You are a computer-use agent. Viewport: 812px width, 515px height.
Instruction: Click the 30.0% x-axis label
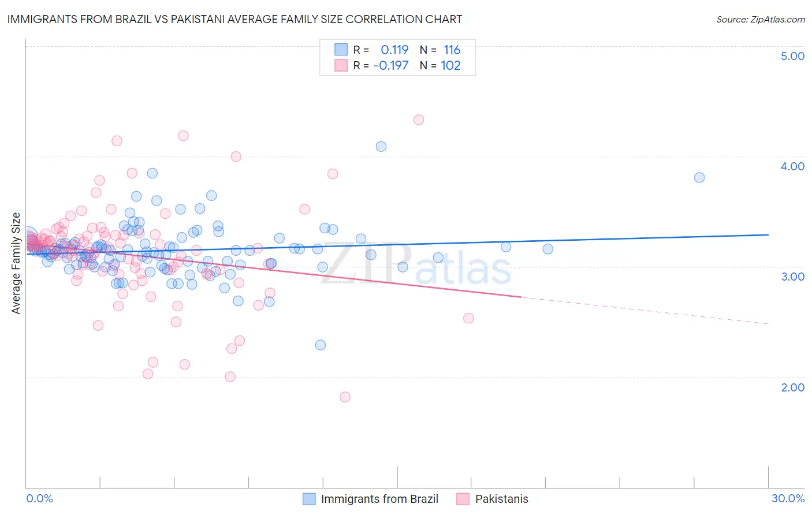788,498
